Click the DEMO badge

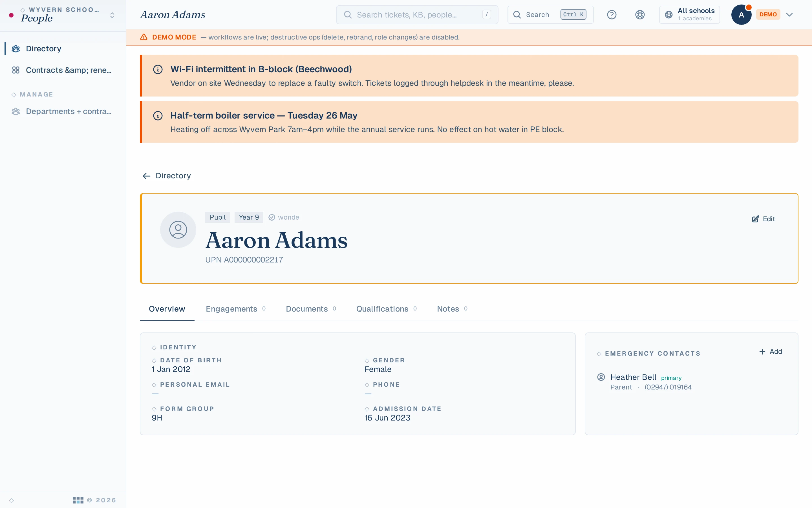tap(768, 15)
